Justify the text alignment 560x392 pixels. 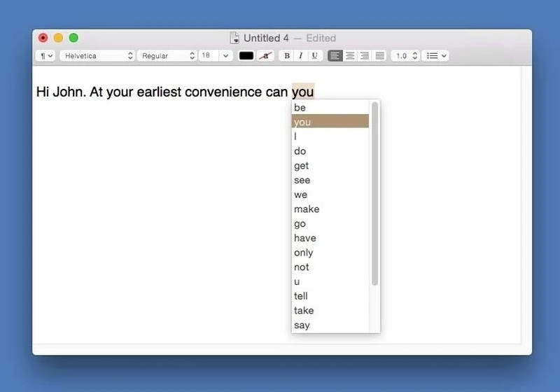point(380,56)
